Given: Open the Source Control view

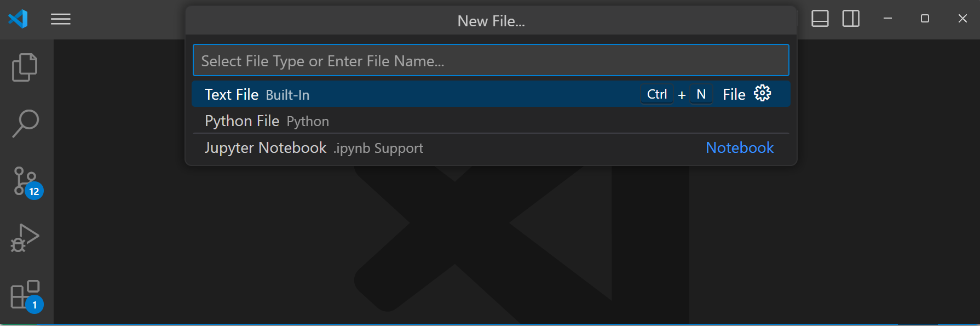Looking at the screenshot, I should tap(25, 181).
